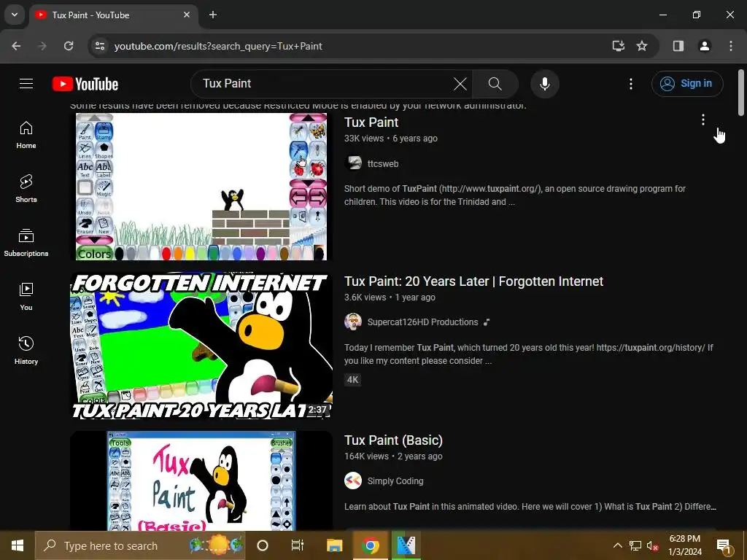The image size is (747, 560).
Task: Visit ttcsweb channel name
Action: pos(383,164)
